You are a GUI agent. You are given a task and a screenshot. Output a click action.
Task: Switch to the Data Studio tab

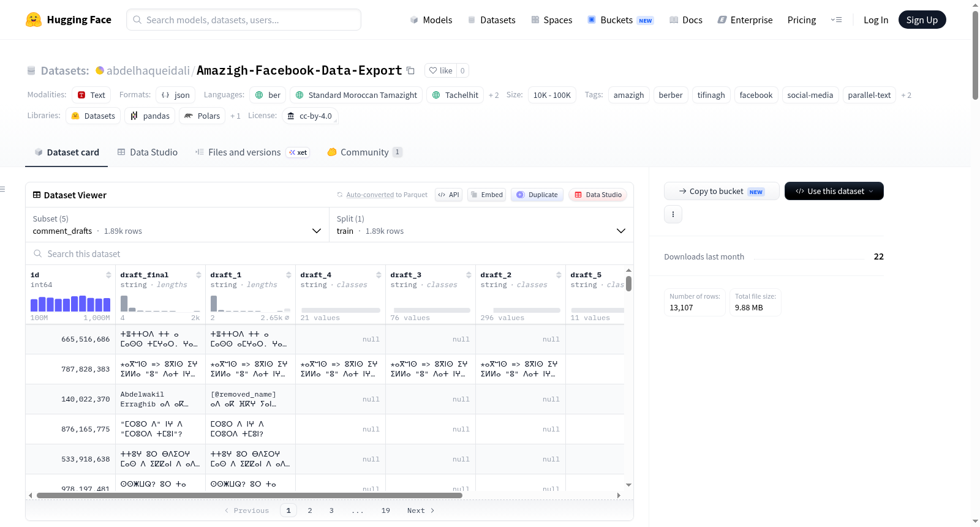tap(147, 152)
